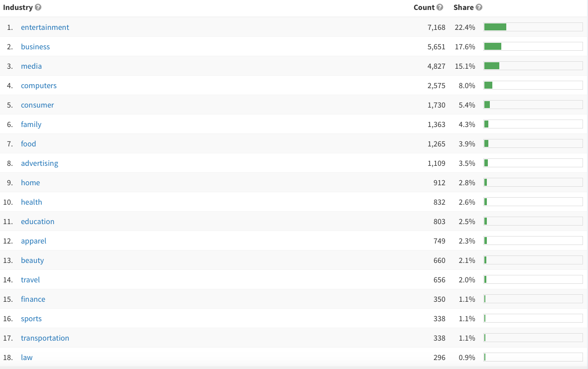Open the computers industry link
The width and height of the screenshot is (588, 369).
(39, 86)
